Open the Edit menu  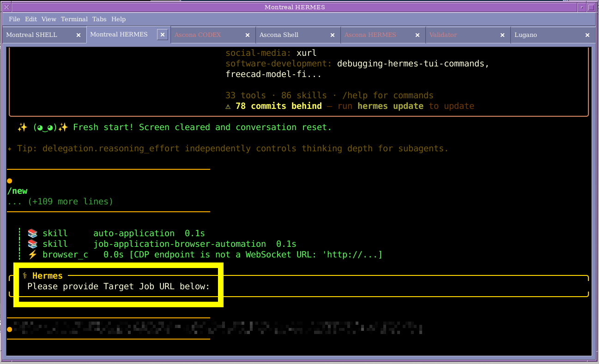pos(31,19)
